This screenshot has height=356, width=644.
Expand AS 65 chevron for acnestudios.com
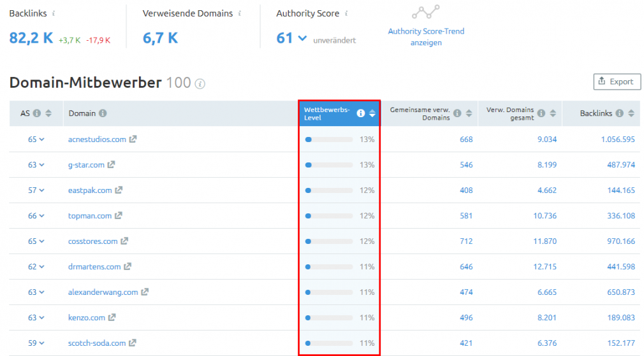(x=41, y=139)
